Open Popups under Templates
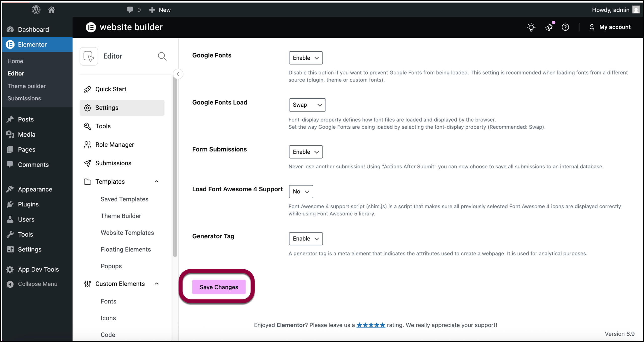 coord(111,266)
